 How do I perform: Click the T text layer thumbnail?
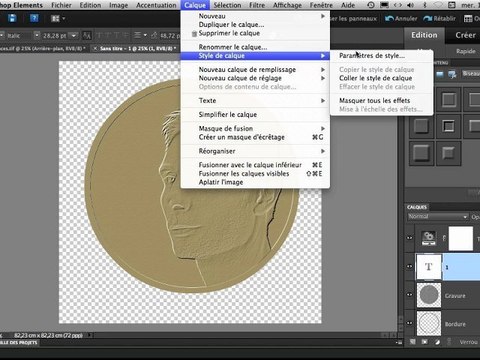pyautogui.click(x=429, y=267)
